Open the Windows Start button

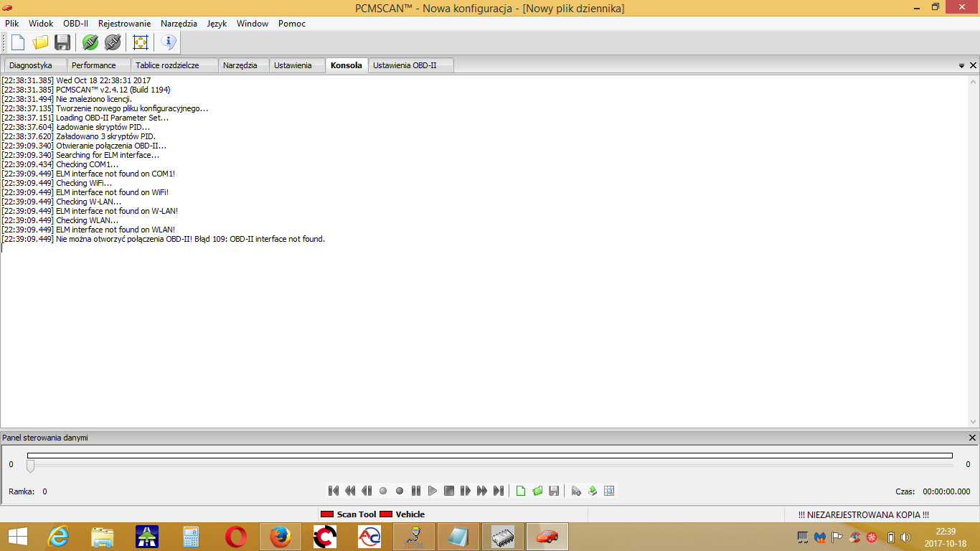point(17,537)
